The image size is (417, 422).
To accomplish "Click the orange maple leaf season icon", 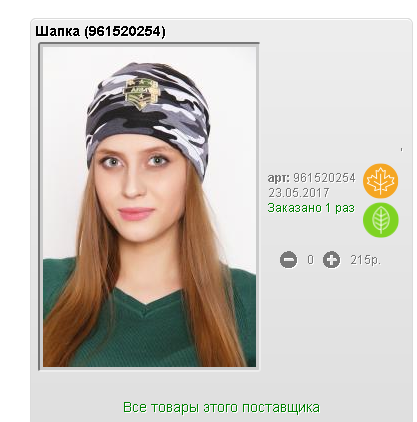I will click(380, 181).
